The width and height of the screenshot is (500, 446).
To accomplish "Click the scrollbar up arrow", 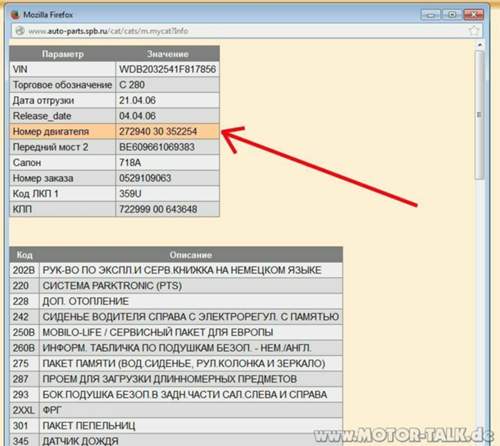I will tap(480, 45).
